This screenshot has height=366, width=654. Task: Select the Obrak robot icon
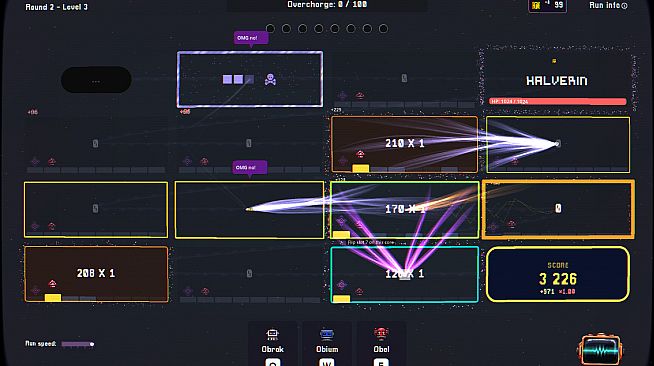click(272, 334)
